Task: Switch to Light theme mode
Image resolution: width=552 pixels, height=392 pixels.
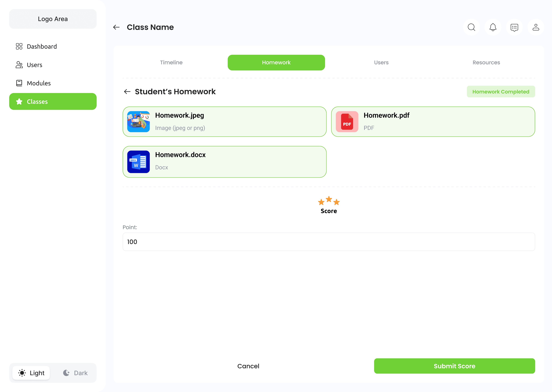Action: (x=31, y=373)
